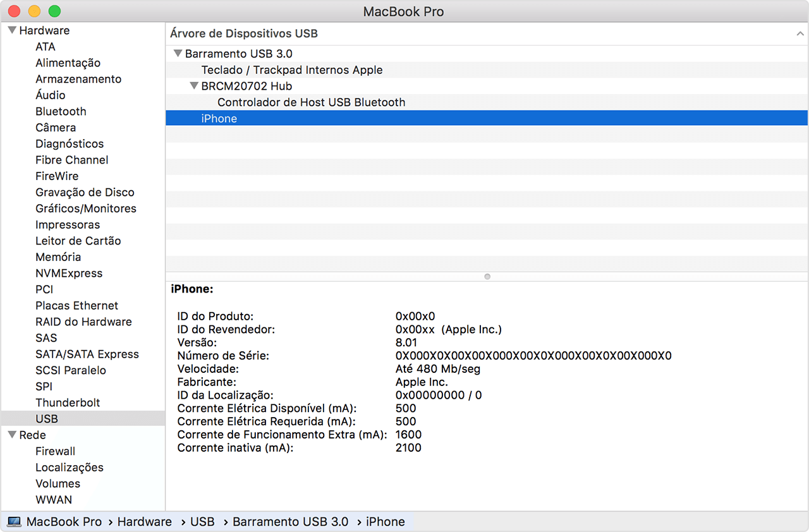
Task: Click Barramento USB 3.0 in path bar
Action: [x=290, y=522]
